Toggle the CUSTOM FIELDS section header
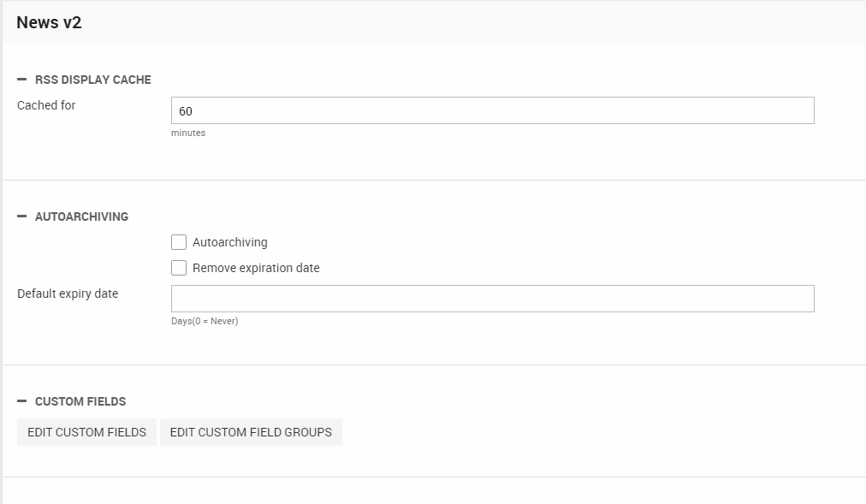Viewport: 866px width, 504px height. click(x=80, y=401)
